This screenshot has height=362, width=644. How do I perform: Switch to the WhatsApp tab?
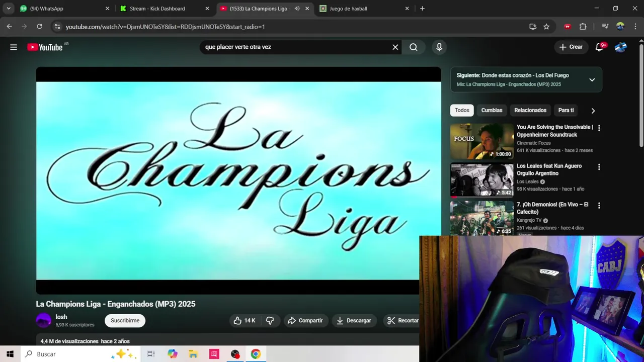tap(64, 9)
